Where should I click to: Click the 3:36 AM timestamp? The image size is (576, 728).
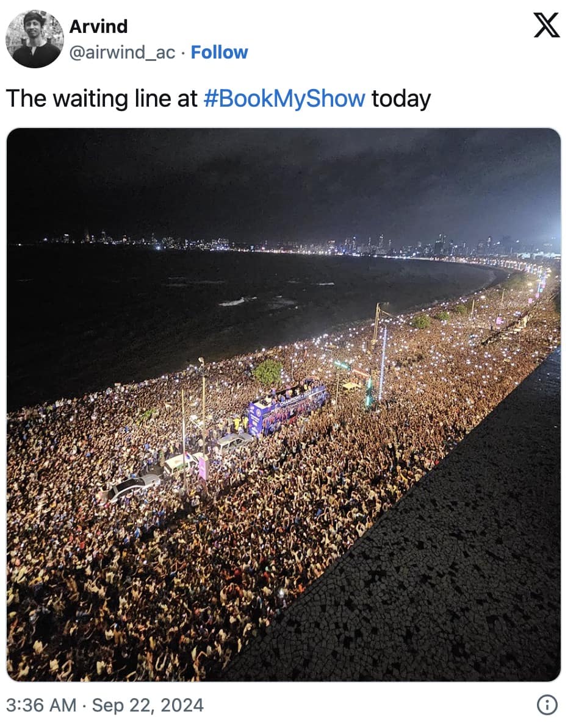click(41, 705)
